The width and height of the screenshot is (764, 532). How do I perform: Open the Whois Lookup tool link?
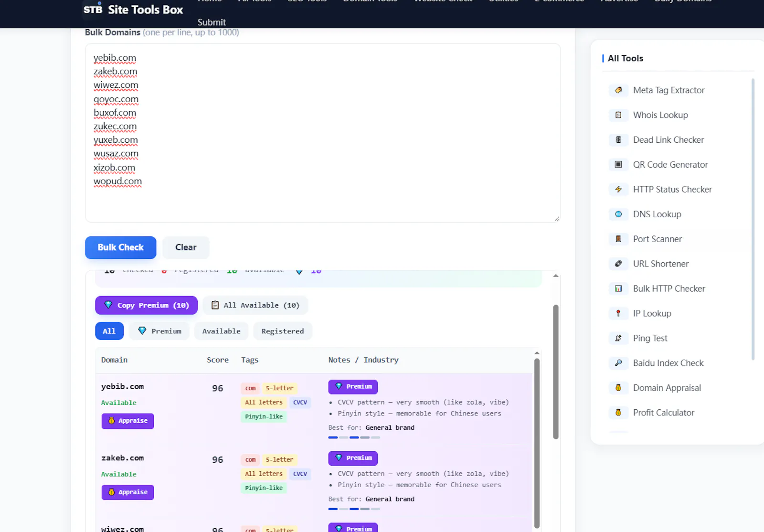(660, 115)
